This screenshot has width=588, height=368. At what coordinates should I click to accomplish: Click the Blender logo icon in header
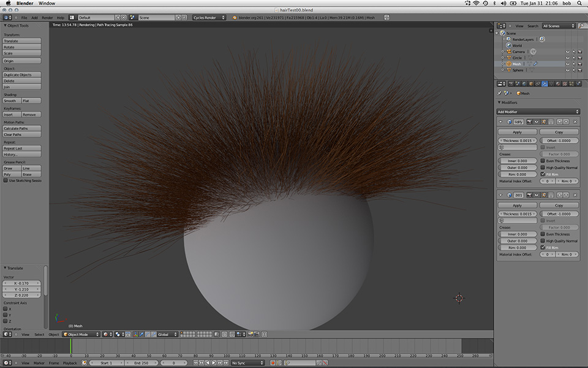235,18
